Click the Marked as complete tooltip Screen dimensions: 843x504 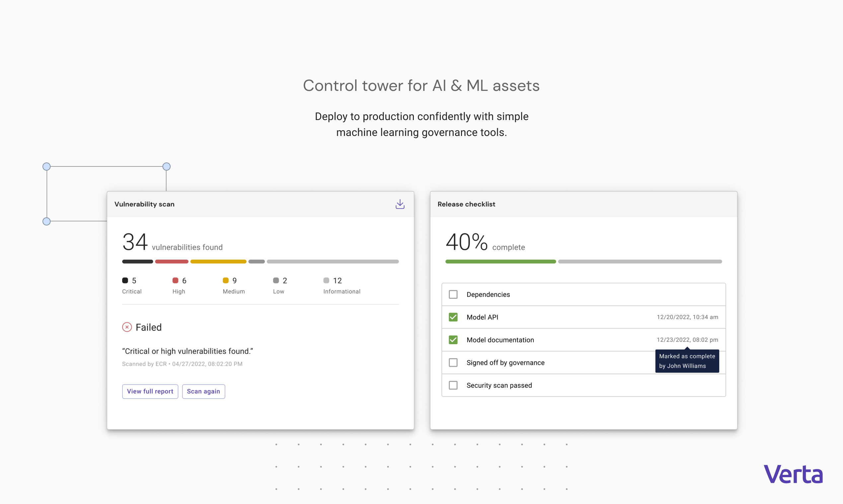point(687,361)
